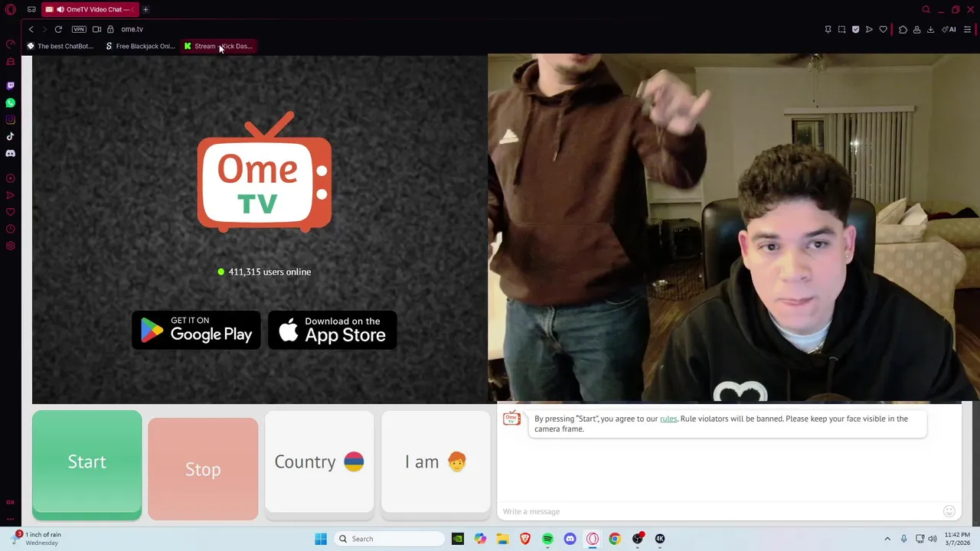Click the local webcam preview

pyautogui.click(x=733, y=227)
